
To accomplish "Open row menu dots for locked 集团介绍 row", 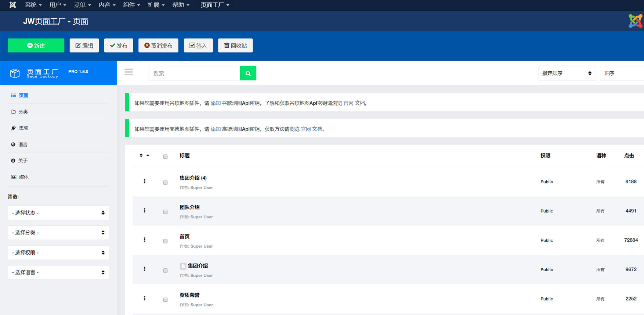I will [x=145, y=269].
